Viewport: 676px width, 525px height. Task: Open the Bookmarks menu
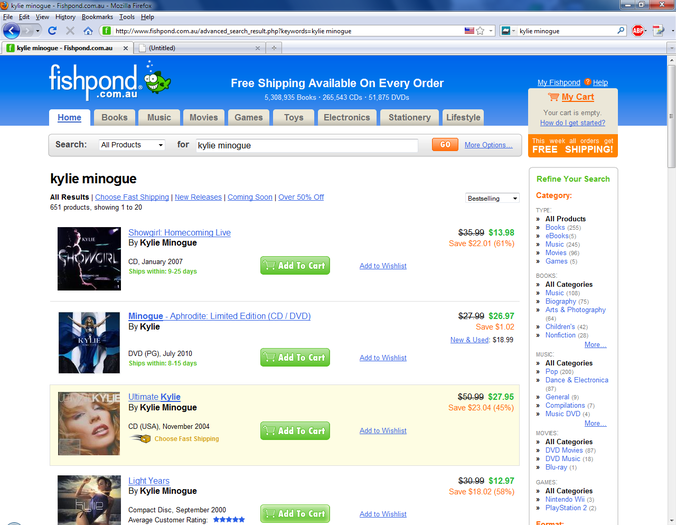coord(97,17)
